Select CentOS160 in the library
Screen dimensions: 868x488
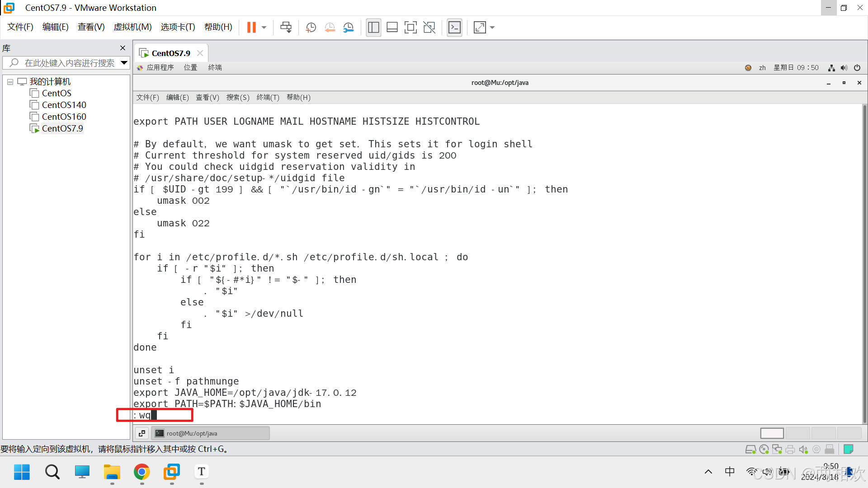[64, 117]
